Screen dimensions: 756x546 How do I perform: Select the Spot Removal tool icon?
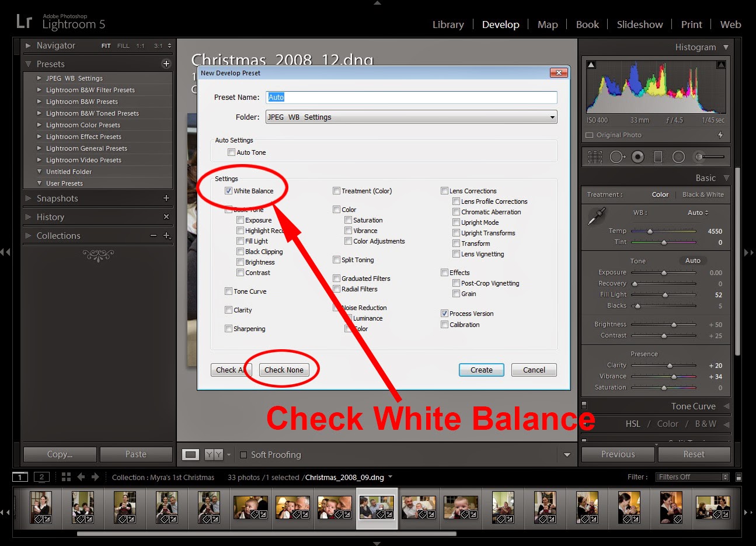617,157
